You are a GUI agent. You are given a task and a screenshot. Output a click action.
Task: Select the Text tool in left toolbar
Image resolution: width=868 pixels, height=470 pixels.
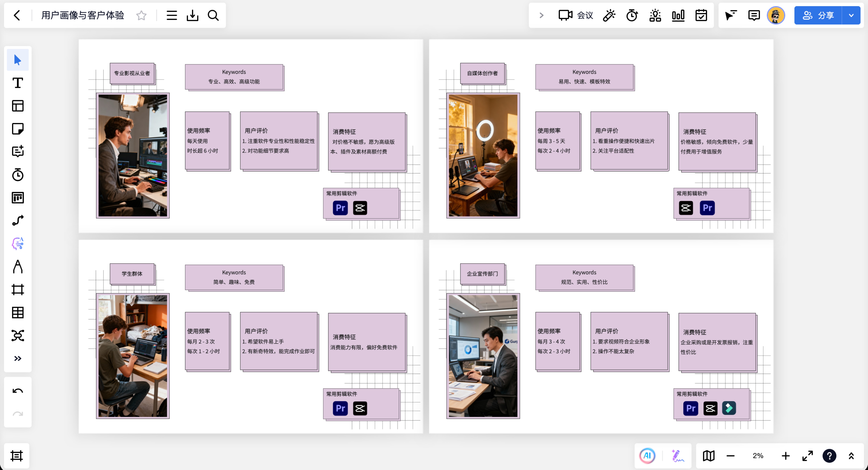(x=18, y=83)
